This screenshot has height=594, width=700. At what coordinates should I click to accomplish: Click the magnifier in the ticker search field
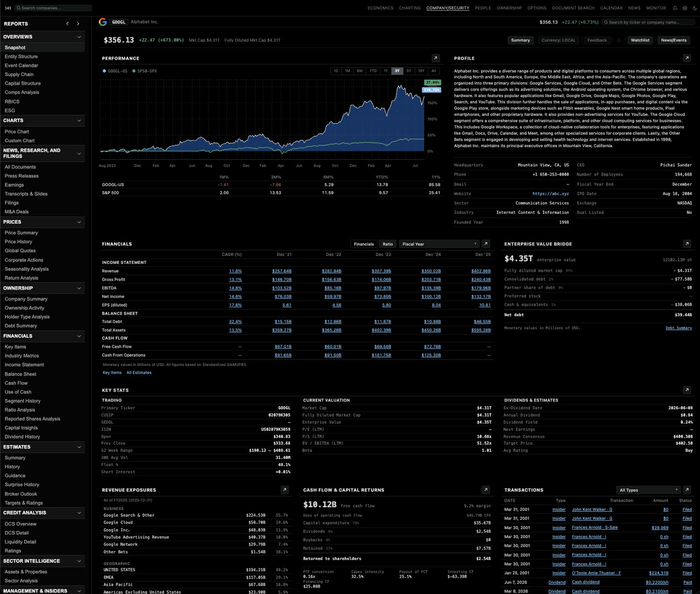[x=606, y=22]
